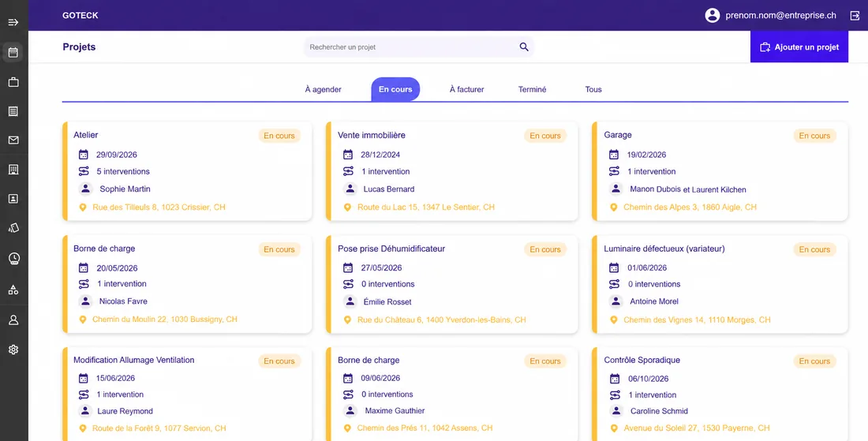This screenshot has height=441, width=868.
Task: Click the name Émilie Rosset
Action: pos(387,301)
